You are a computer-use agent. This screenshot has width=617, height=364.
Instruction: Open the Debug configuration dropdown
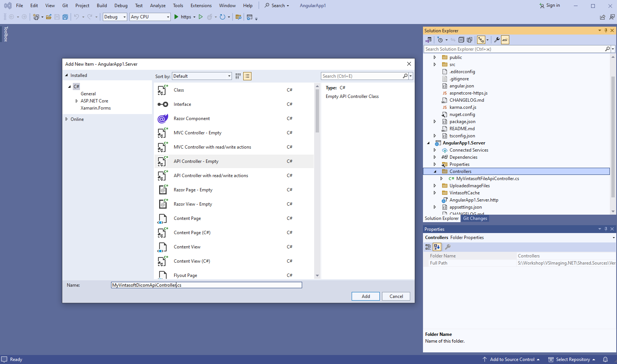[x=115, y=17]
